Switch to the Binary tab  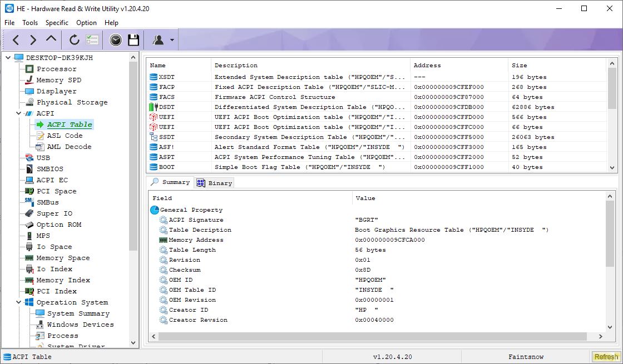[215, 183]
